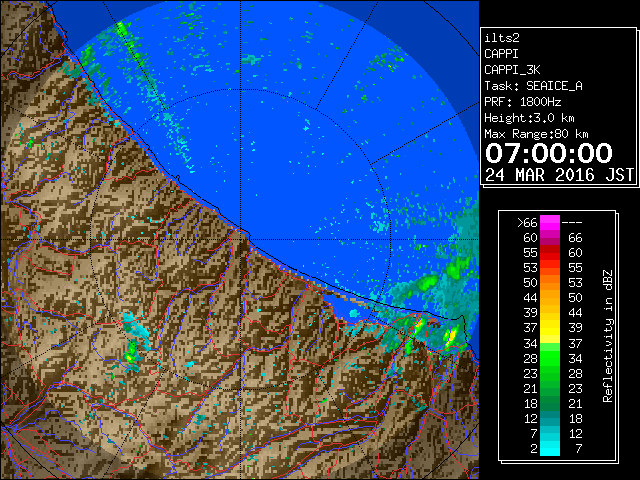Click the '>66' legend label
This screenshot has height=480, width=640.
click(x=527, y=223)
